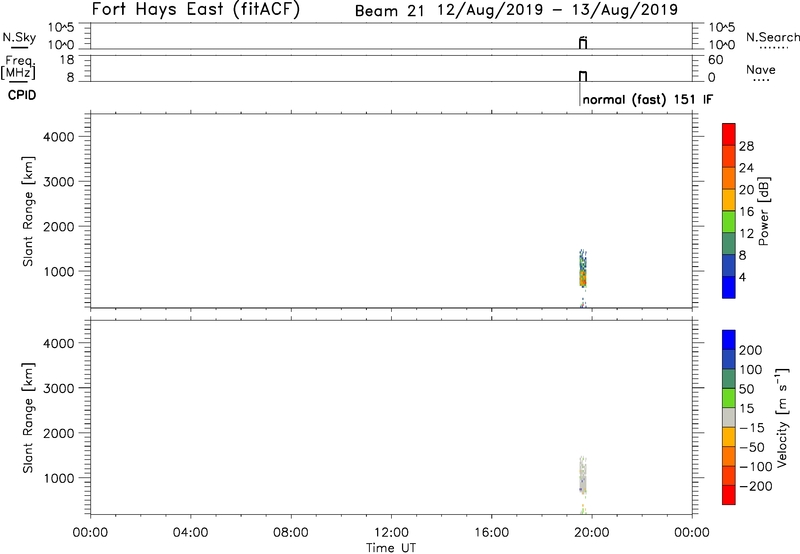Screen dimensions: 800x554
Task: Click the "-200" value on Velocity colorbar
Action: (756, 486)
